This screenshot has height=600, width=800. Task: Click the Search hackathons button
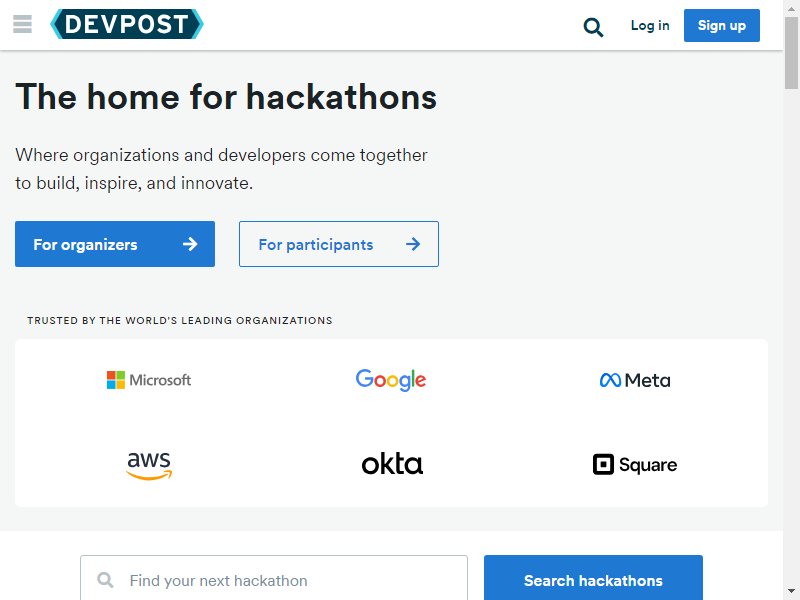[x=593, y=580]
